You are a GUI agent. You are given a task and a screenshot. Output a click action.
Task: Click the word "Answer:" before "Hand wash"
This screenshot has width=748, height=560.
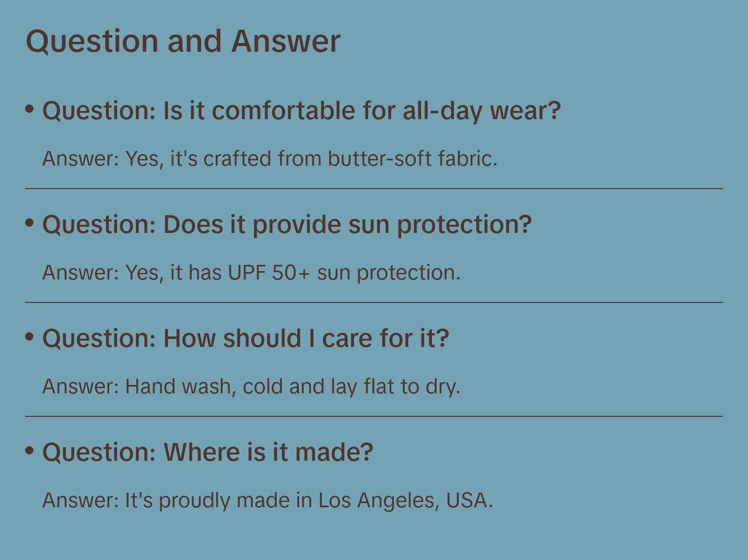coord(81,387)
